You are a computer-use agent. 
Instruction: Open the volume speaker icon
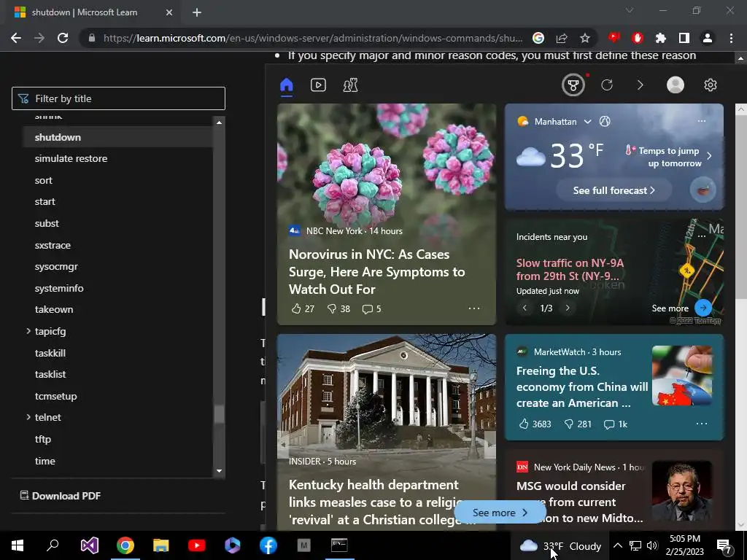[x=653, y=545]
